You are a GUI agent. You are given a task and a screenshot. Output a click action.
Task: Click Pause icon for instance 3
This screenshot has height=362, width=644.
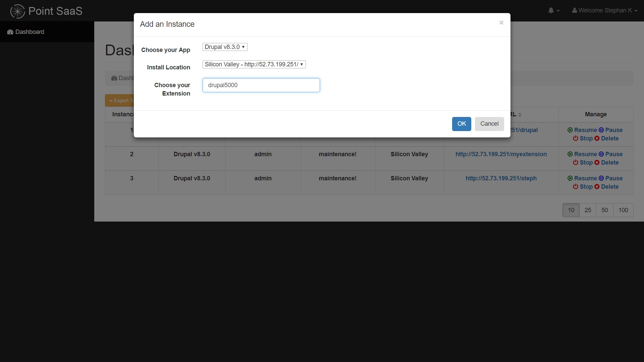click(601, 178)
